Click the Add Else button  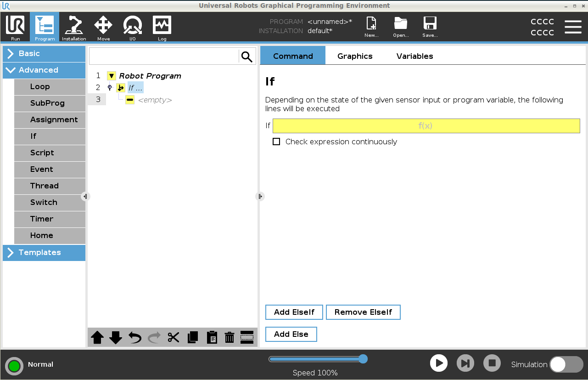click(x=291, y=335)
